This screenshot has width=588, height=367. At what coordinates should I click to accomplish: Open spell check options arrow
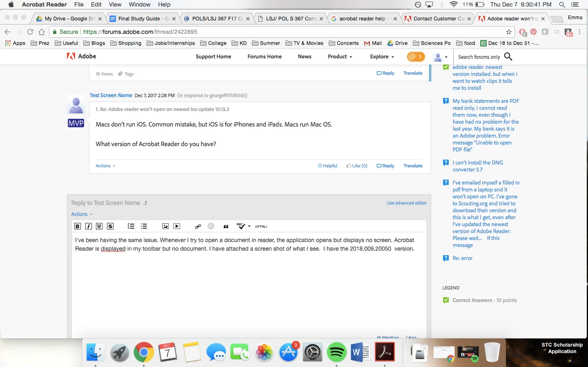[249, 226]
